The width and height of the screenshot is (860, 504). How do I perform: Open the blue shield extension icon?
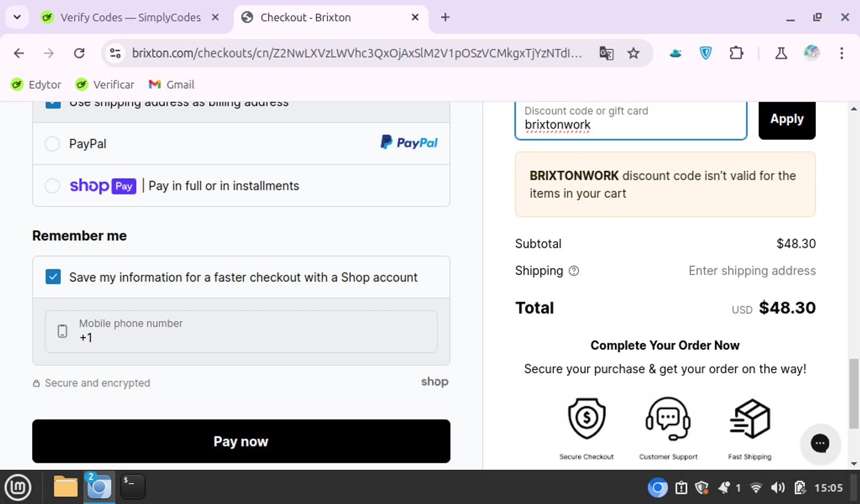point(706,53)
